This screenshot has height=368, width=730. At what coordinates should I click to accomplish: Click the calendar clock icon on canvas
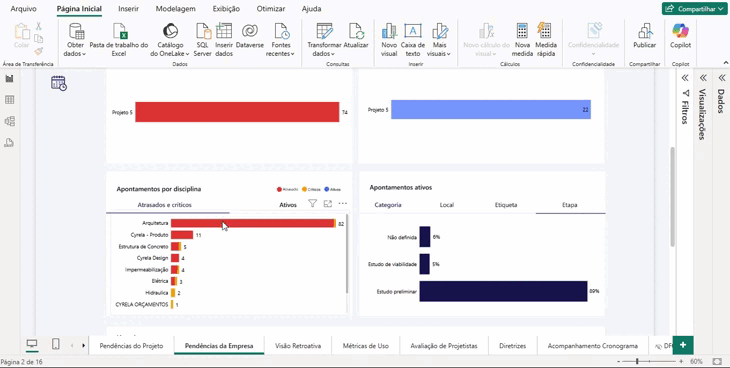click(59, 83)
